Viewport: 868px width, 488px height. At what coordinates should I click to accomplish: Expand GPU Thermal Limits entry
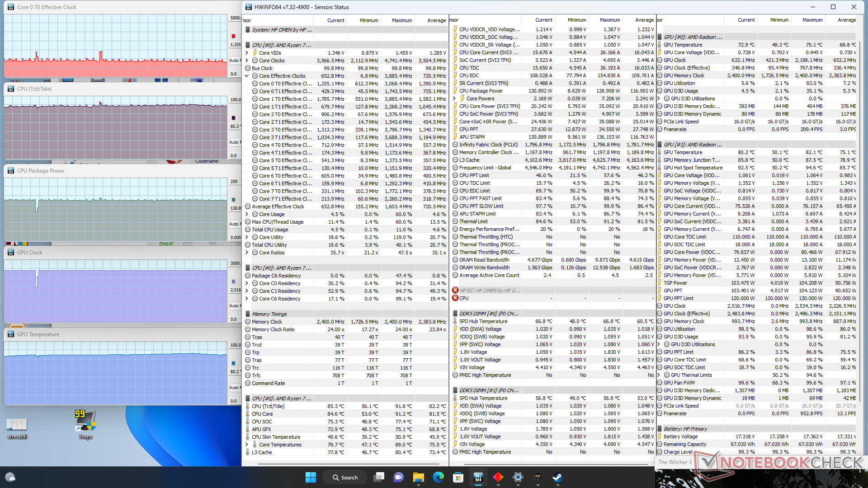click(x=659, y=375)
